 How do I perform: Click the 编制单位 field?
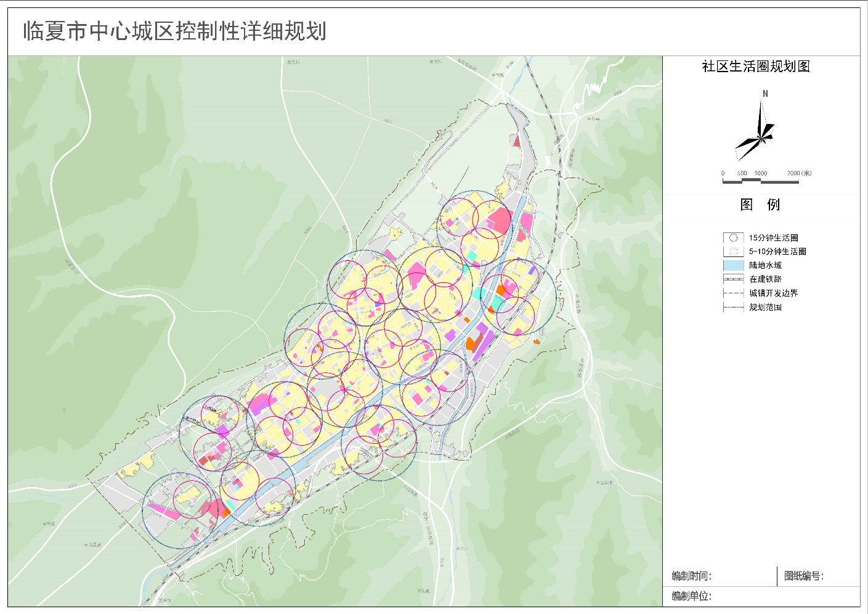(691, 596)
